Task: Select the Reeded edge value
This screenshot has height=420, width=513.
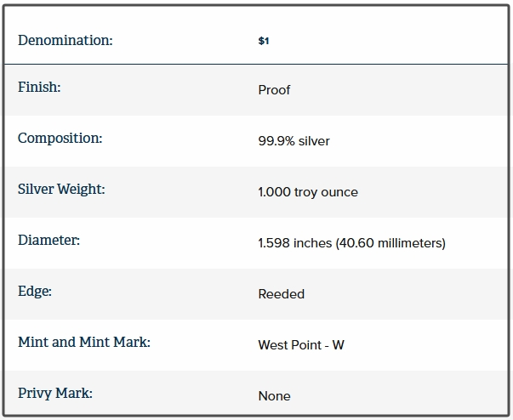Action: pyautogui.click(x=281, y=293)
